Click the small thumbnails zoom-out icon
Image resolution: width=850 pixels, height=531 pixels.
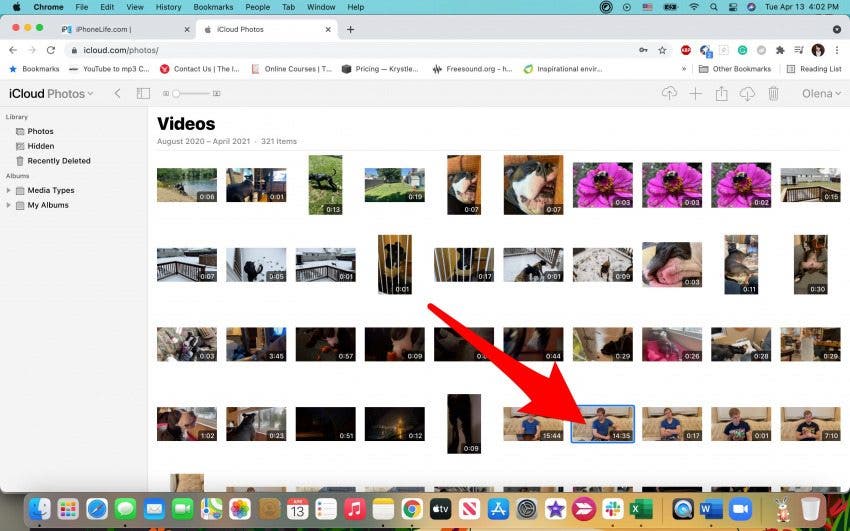166,94
